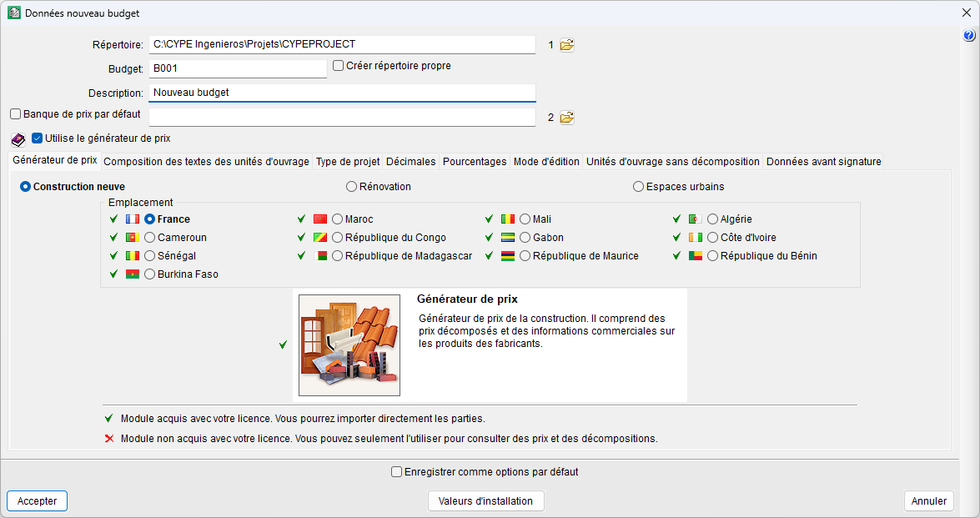Select Cameroun radio button
Screen dimensions: 980x518
click(150, 238)
